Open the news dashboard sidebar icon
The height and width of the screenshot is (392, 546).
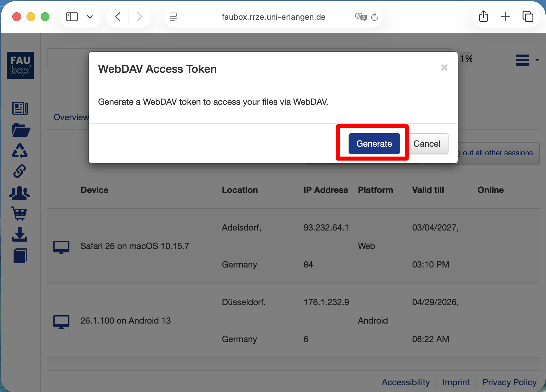(x=20, y=108)
